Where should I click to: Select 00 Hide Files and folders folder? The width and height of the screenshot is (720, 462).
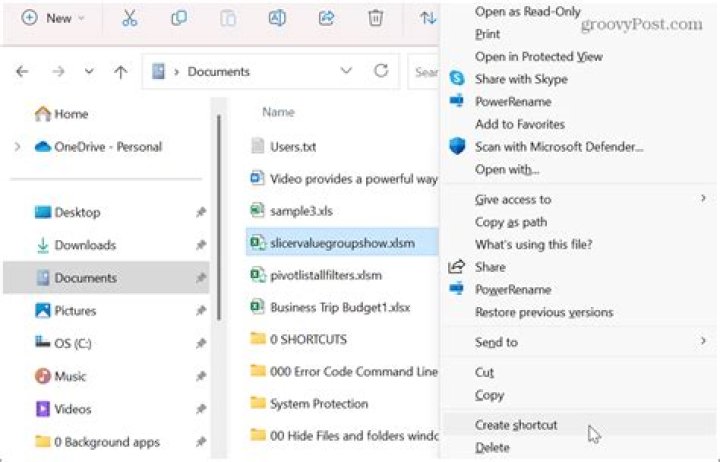(x=344, y=436)
